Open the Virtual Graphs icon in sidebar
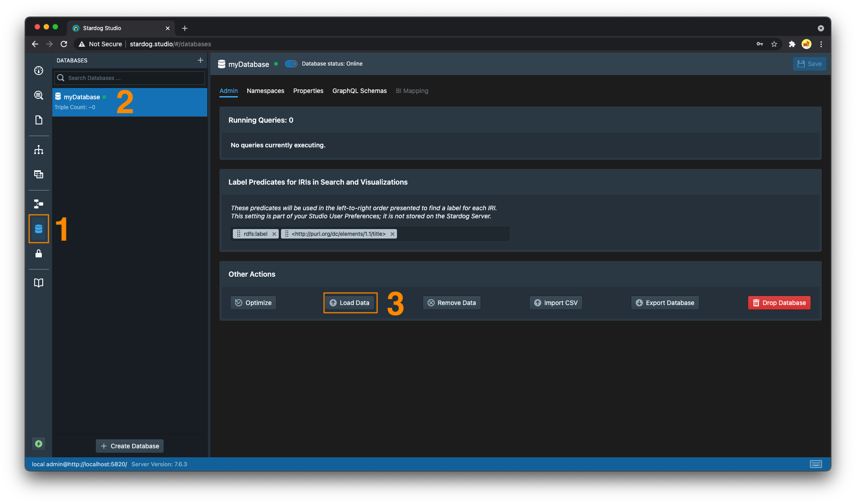856x504 pixels. pos(39,204)
